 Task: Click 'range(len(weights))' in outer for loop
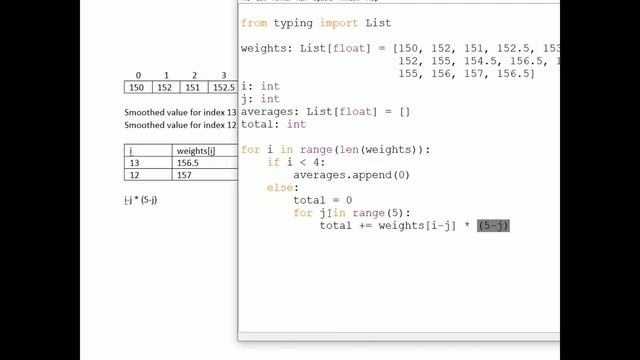tap(361, 150)
